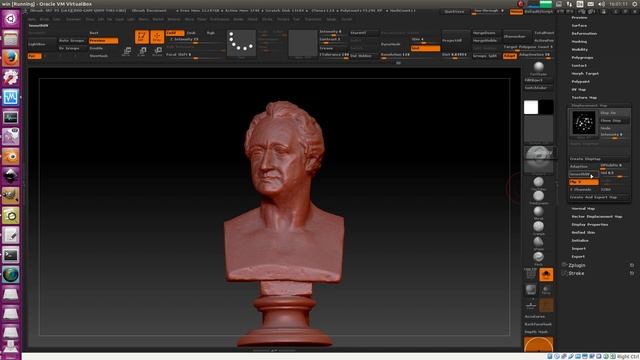Enable the Zadd mode button

[x=175, y=33]
